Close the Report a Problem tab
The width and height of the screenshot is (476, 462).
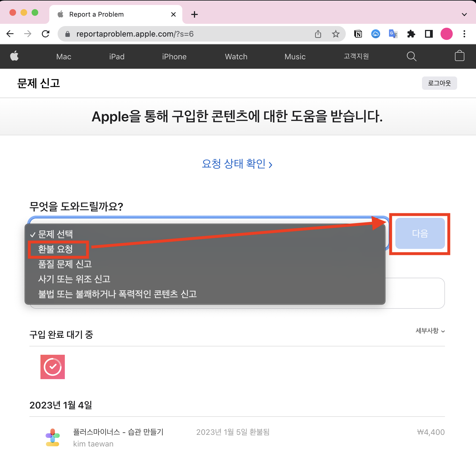tap(173, 14)
